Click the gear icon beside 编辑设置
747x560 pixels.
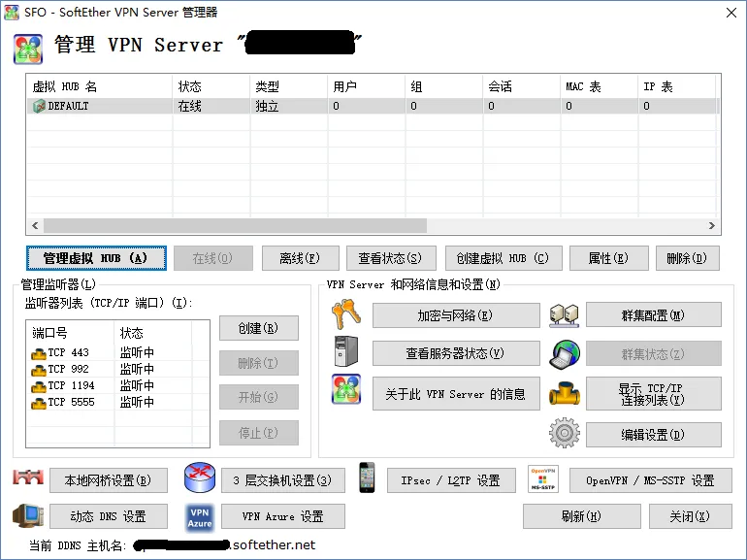click(x=565, y=433)
